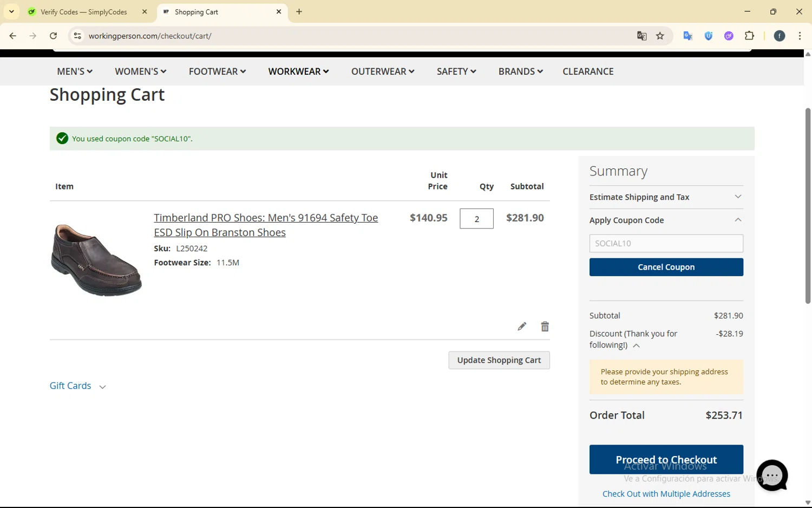The width and height of the screenshot is (812, 508).
Task: Open the OUTERWEAR dropdown menu
Action: tap(383, 71)
